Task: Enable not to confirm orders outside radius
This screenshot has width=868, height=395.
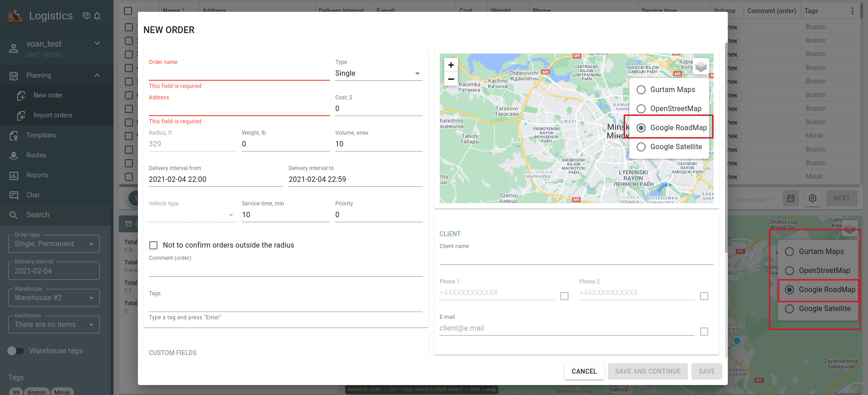Action: pos(153,245)
